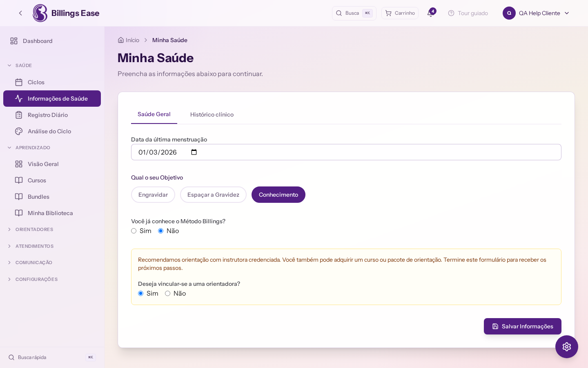Open the date picker calendar icon
588x368 pixels.
(x=194, y=152)
